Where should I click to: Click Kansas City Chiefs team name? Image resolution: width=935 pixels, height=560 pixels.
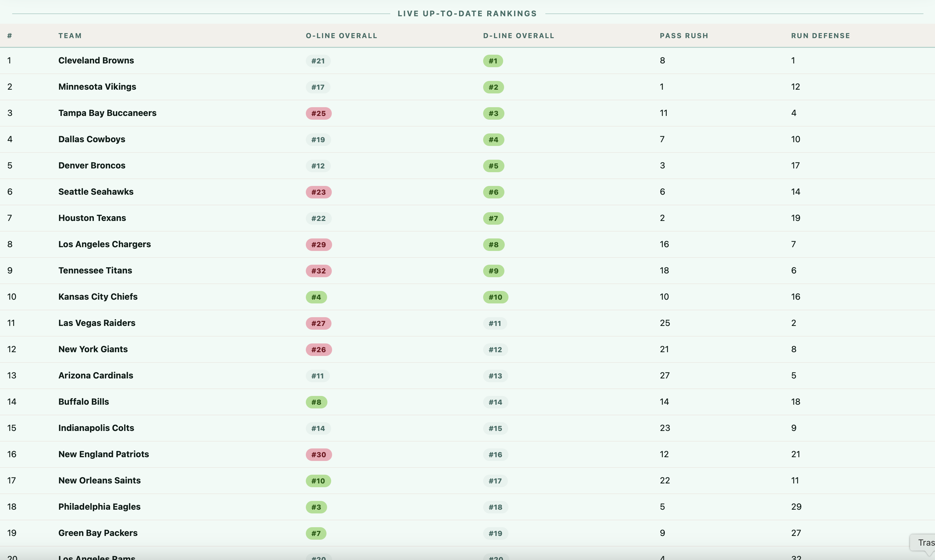click(x=98, y=297)
